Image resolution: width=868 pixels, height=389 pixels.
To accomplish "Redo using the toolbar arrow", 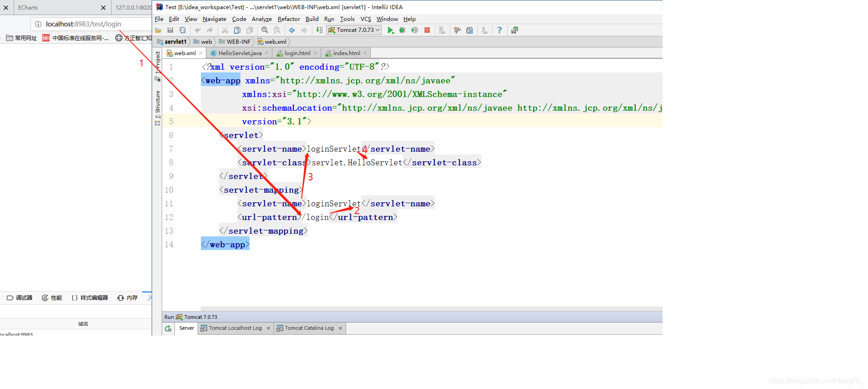I will coord(210,30).
